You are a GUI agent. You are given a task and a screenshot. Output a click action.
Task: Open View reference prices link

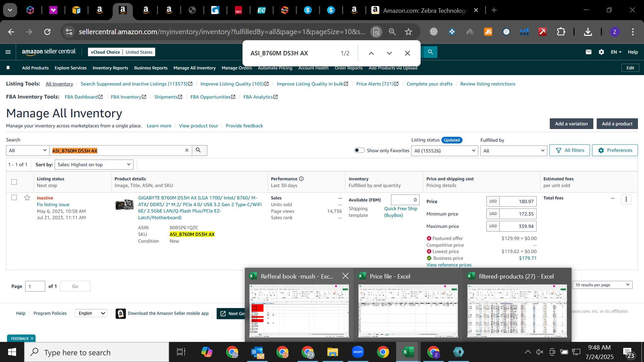[x=449, y=265]
